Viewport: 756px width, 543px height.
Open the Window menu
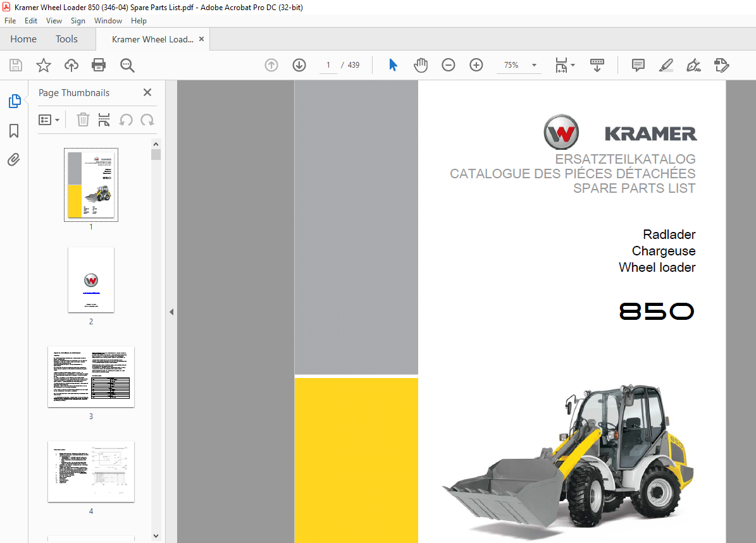pos(108,21)
